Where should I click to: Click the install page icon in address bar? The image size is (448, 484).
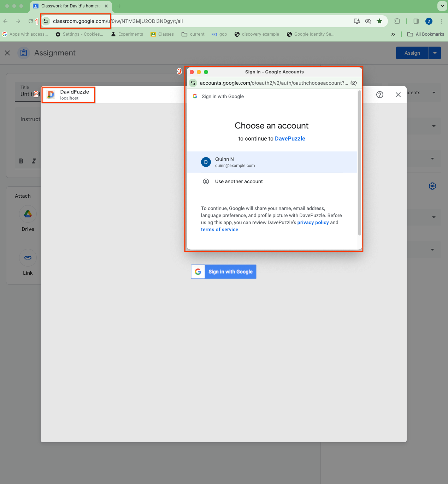[x=356, y=21]
